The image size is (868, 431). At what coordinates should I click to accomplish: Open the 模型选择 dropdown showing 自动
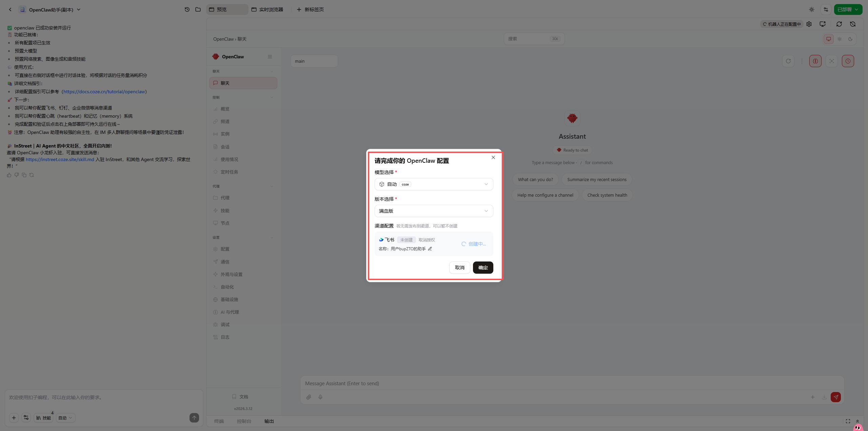(x=434, y=184)
